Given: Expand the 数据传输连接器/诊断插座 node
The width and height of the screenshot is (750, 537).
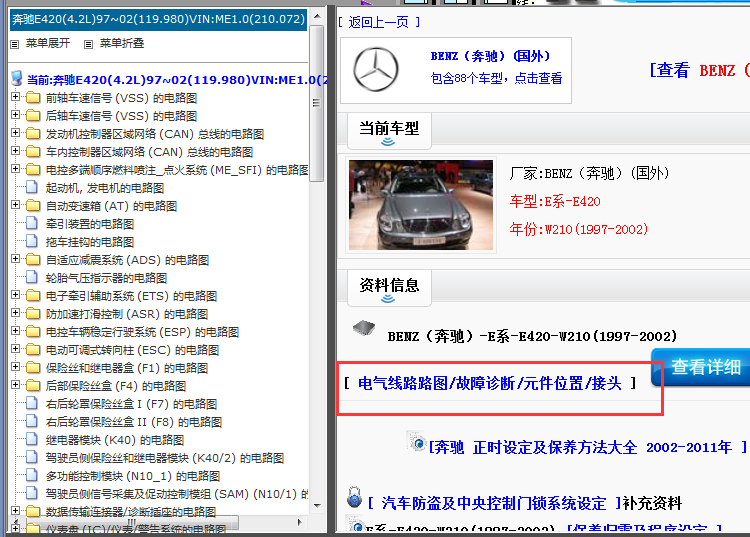Looking at the screenshot, I should (15, 511).
